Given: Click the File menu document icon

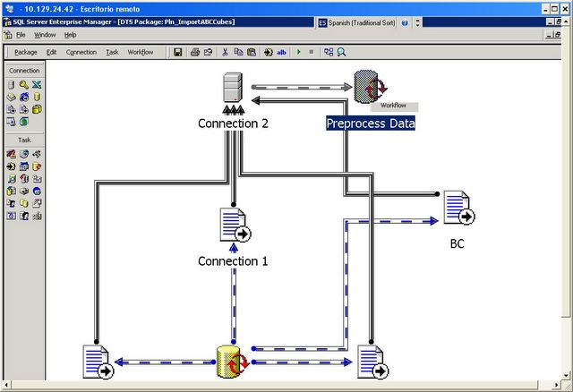Looking at the screenshot, I should pyautogui.click(x=8, y=35).
